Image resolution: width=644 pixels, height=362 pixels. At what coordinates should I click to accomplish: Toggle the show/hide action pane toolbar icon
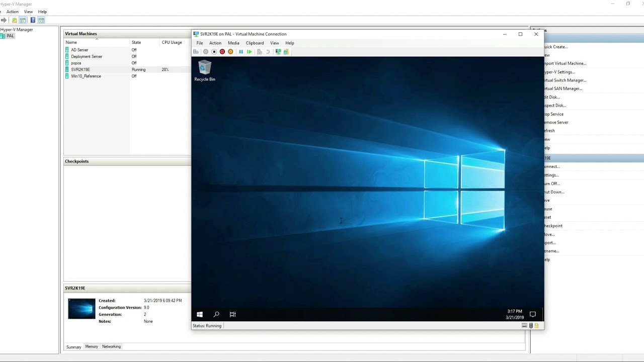[41, 20]
